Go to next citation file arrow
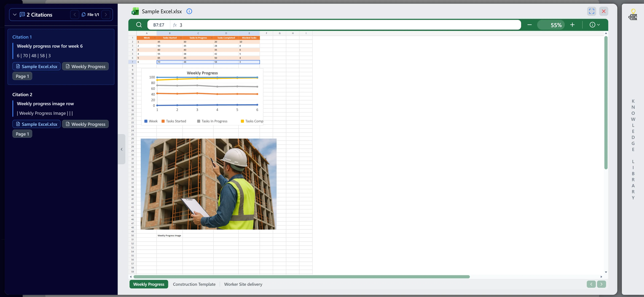This screenshot has height=297, width=644. pos(106,15)
